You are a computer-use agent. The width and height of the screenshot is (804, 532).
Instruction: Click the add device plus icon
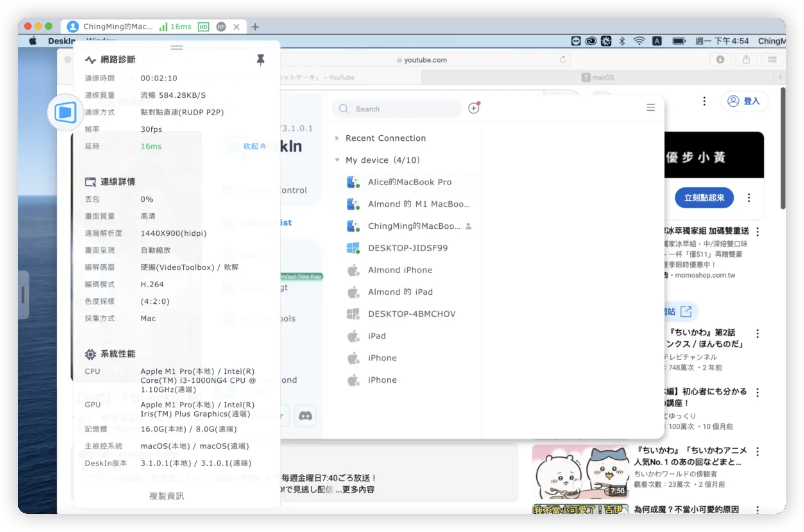474,108
